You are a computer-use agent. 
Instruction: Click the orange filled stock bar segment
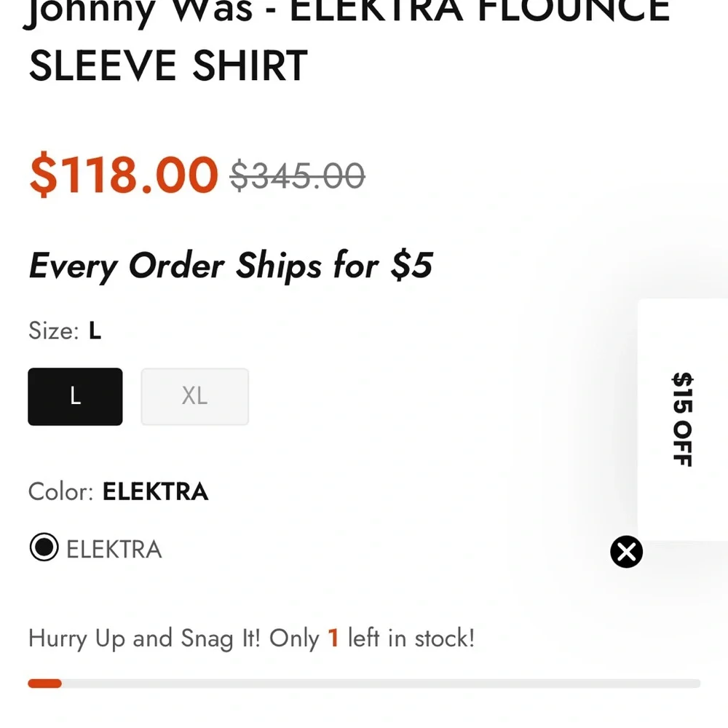pos(44,683)
